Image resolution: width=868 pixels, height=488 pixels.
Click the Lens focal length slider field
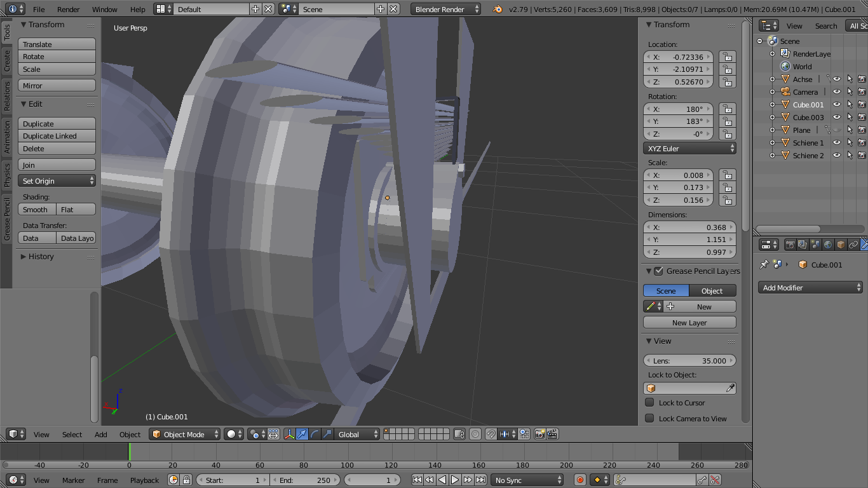tap(689, 360)
